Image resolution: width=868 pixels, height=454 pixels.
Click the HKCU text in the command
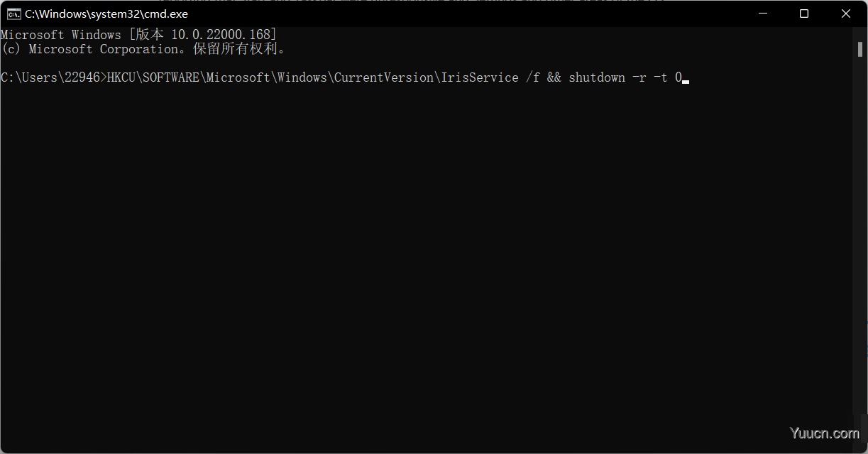click(x=121, y=77)
